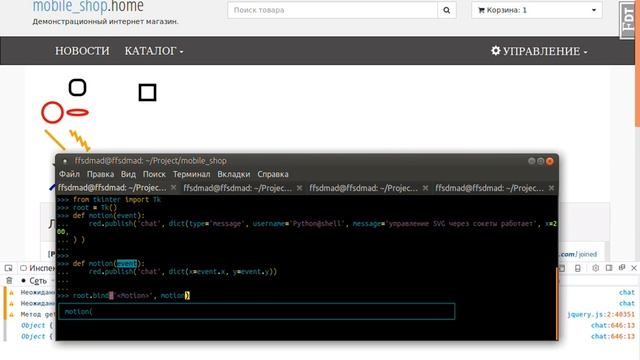Open devtools settings gear icon
The image size is (640, 360).
596,268
